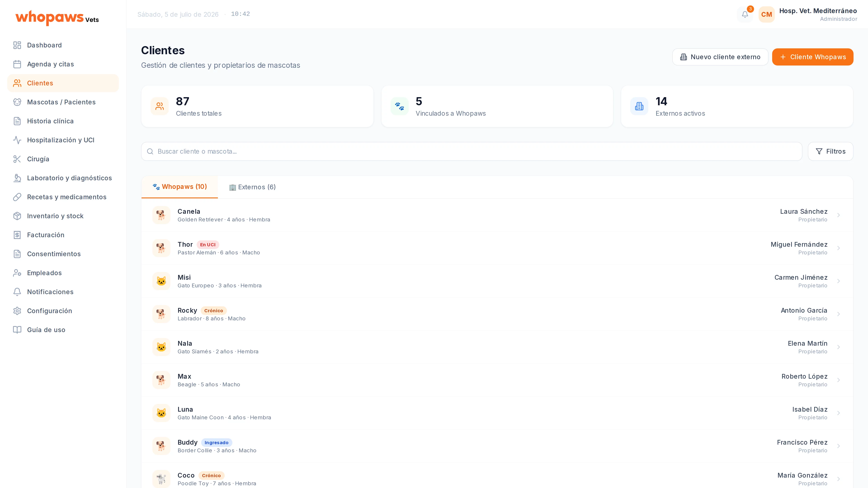Viewport: 868px width, 488px height.
Task: Click pet name Max
Action: tap(184, 377)
